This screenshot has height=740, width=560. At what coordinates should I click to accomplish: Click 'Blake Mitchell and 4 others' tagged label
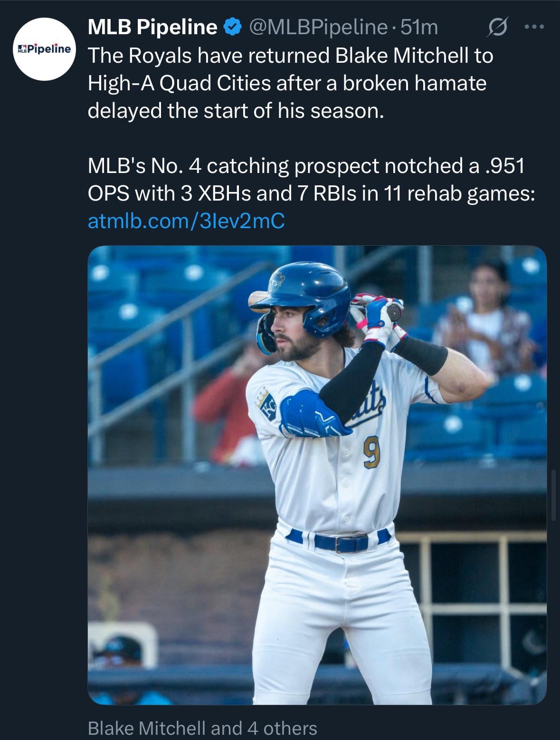pos(202,728)
